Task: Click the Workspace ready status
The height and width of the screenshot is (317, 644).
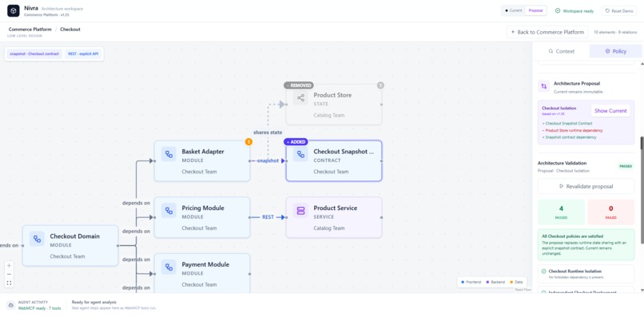Action: click(574, 11)
